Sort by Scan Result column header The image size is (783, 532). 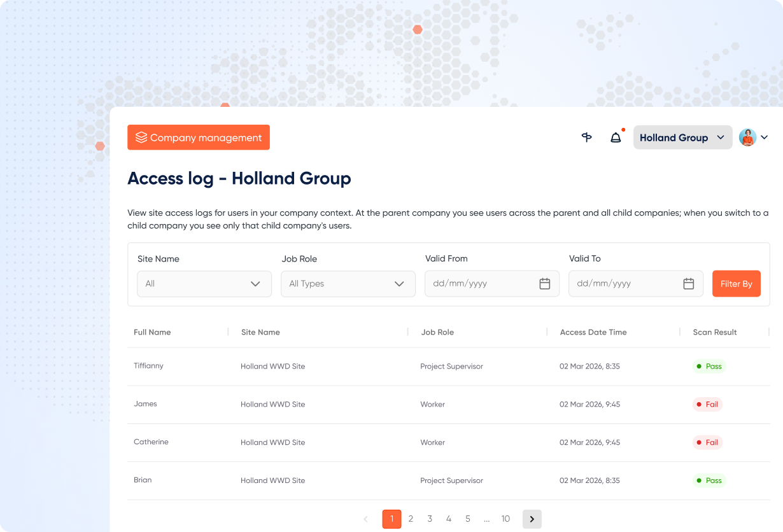[x=715, y=332]
